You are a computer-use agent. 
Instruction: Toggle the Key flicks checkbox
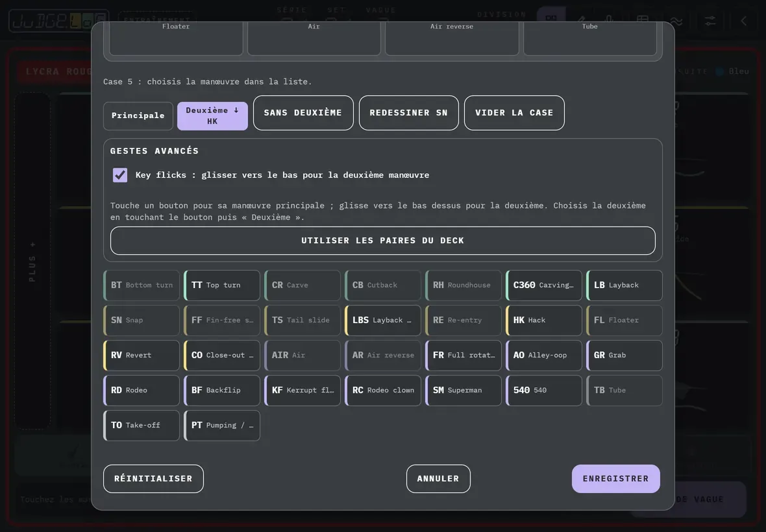coord(119,175)
